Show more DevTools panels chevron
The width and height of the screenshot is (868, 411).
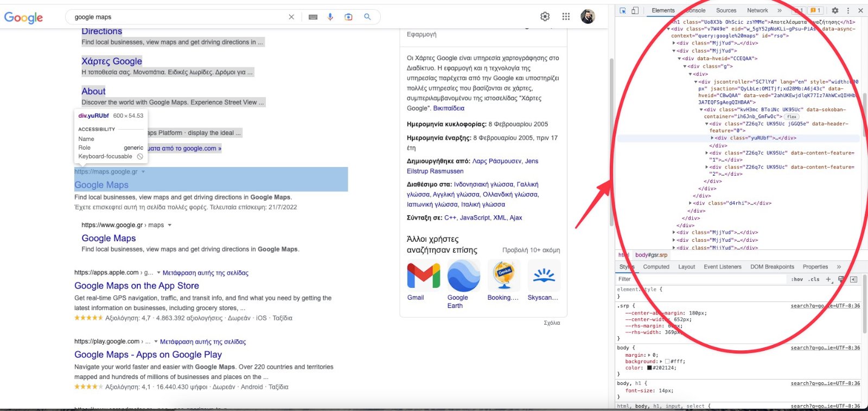(x=780, y=10)
